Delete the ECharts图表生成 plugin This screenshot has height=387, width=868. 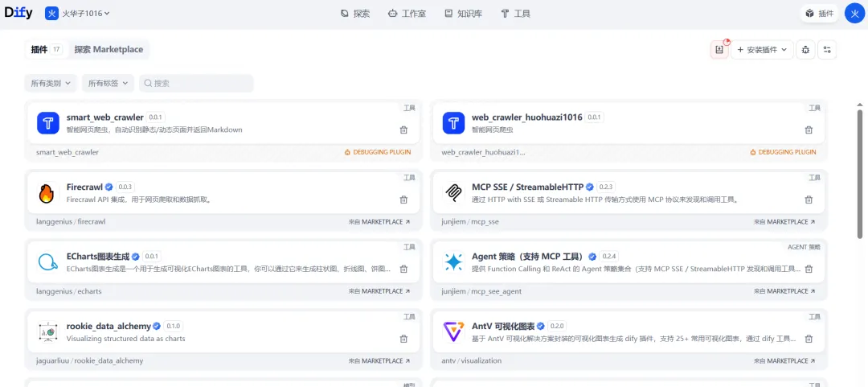click(403, 269)
